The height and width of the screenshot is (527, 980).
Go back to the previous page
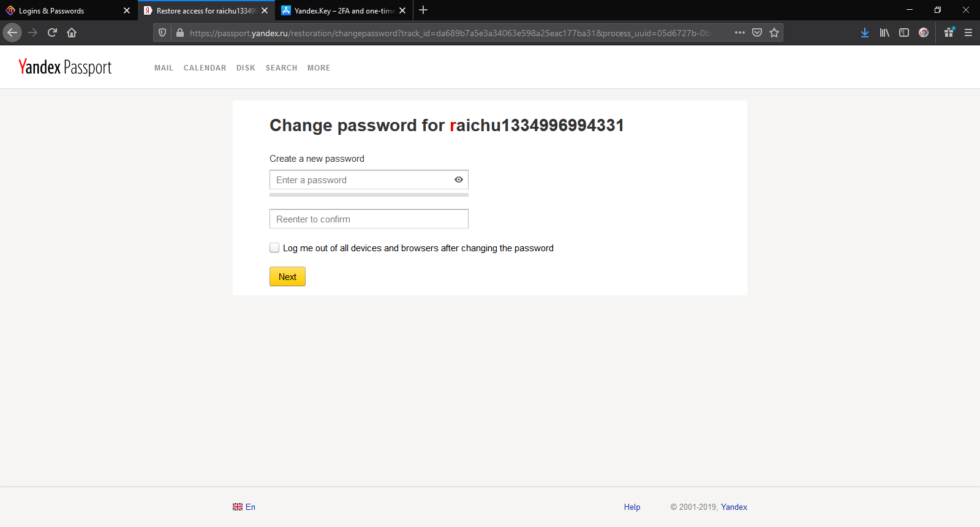click(12, 32)
